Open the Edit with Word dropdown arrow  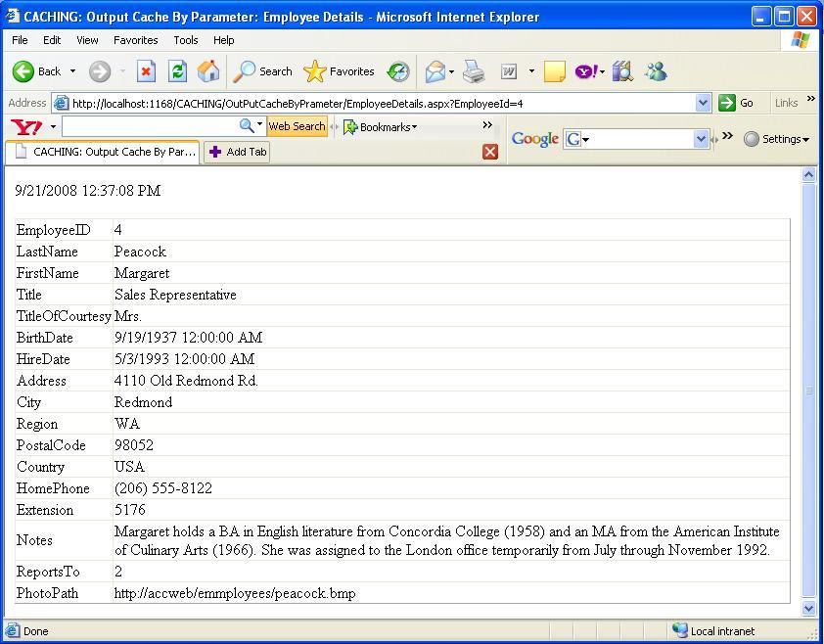(x=531, y=71)
